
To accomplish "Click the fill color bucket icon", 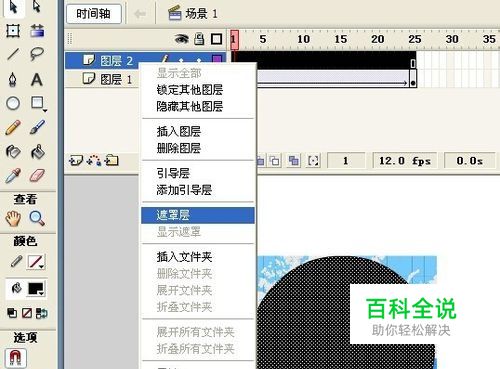I will [16, 288].
